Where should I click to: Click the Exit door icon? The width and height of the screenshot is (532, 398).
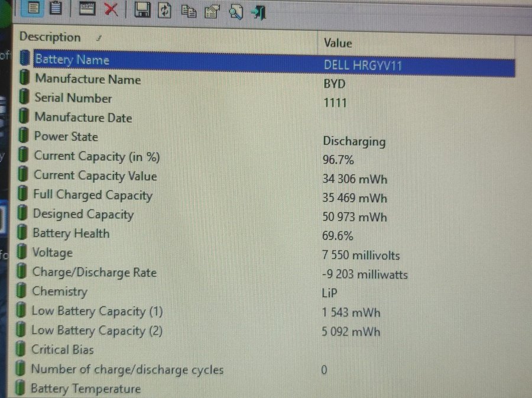(x=258, y=12)
